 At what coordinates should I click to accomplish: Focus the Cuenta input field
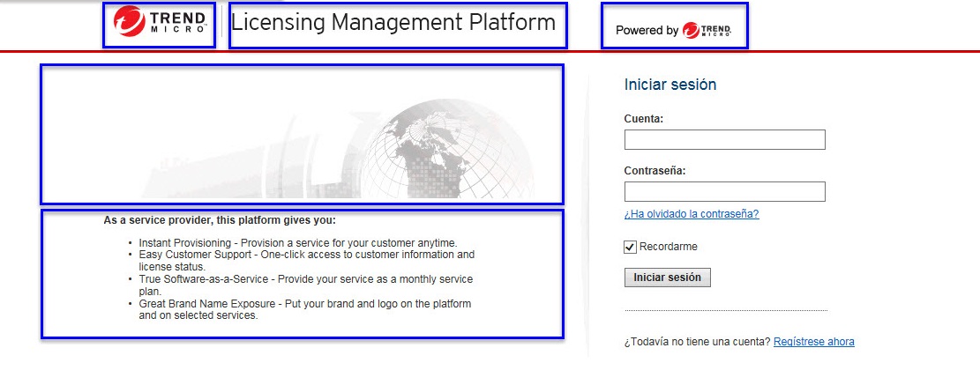[x=724, y=140]
